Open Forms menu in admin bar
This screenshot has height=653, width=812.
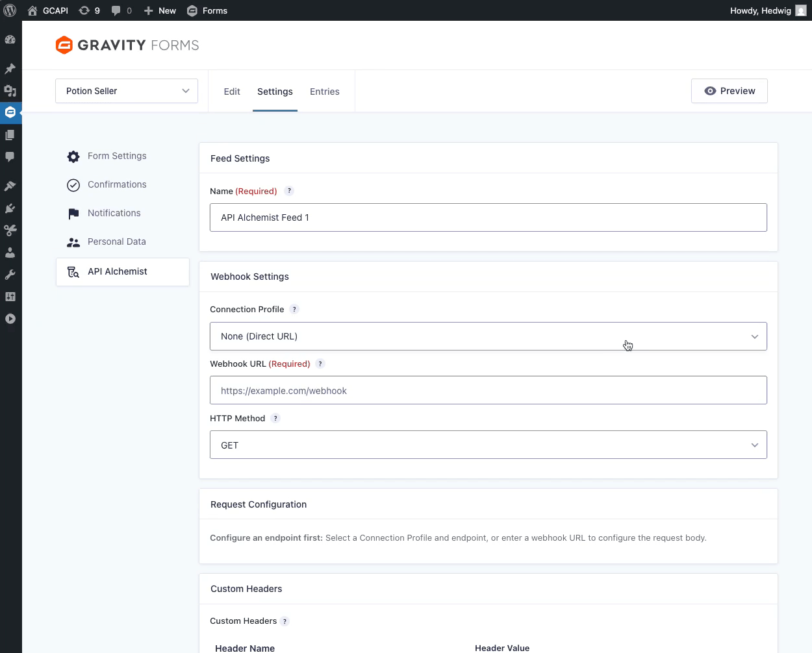pyautogui.click(x=207, y=10)
